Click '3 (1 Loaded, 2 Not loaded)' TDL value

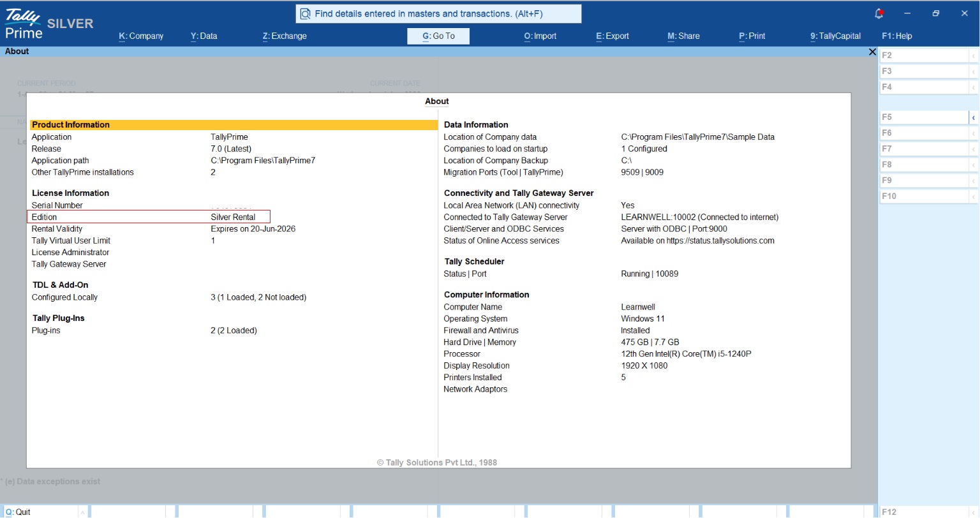pyautogui.click(x=258, y=297)
